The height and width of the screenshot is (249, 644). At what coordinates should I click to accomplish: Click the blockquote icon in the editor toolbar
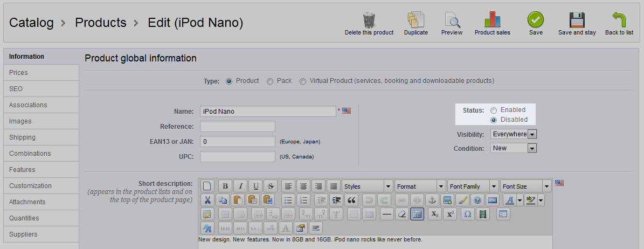pos(351,200)
